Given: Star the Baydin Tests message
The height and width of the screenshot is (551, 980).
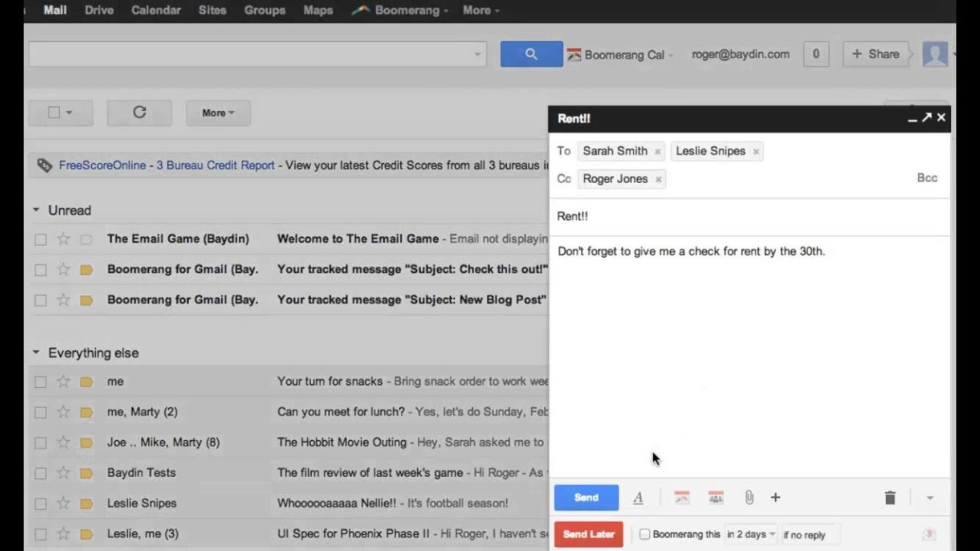Looking at the screenshot, I should pyautogui.click(x=64, y=473).
